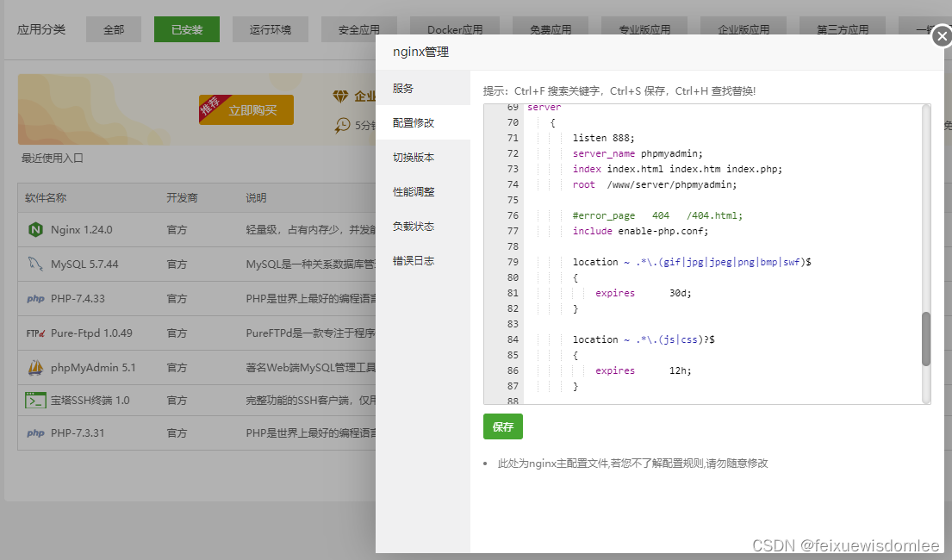
Task: Click the 'index index.html index.htm index.php;' line
Action: (x=677, y=169)
